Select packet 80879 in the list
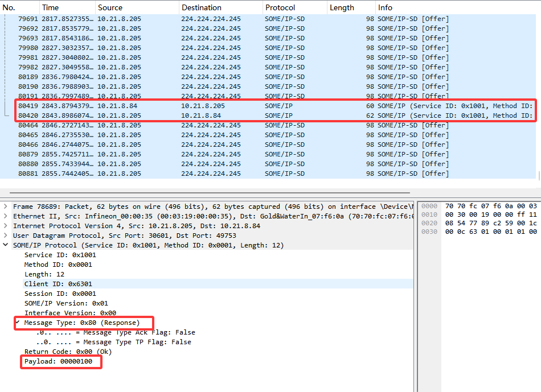The height and width of the screenshot is (392, 541). (268, 154)
